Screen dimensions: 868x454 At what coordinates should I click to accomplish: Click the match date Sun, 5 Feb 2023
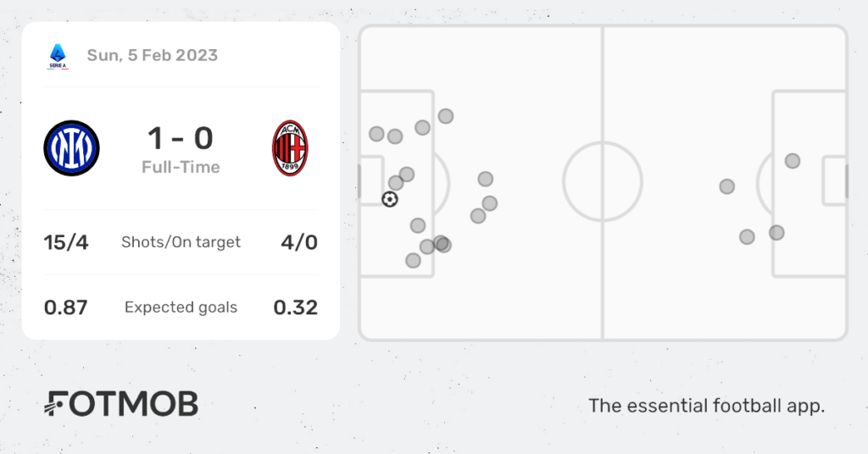coord(153,55)
